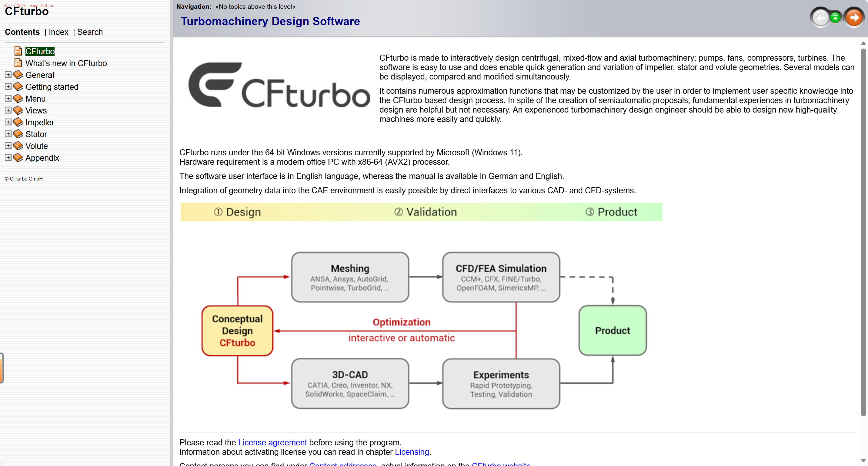868x466 pixels.
Task: Open the Appendix topic label
Action: tap(42, 157)
